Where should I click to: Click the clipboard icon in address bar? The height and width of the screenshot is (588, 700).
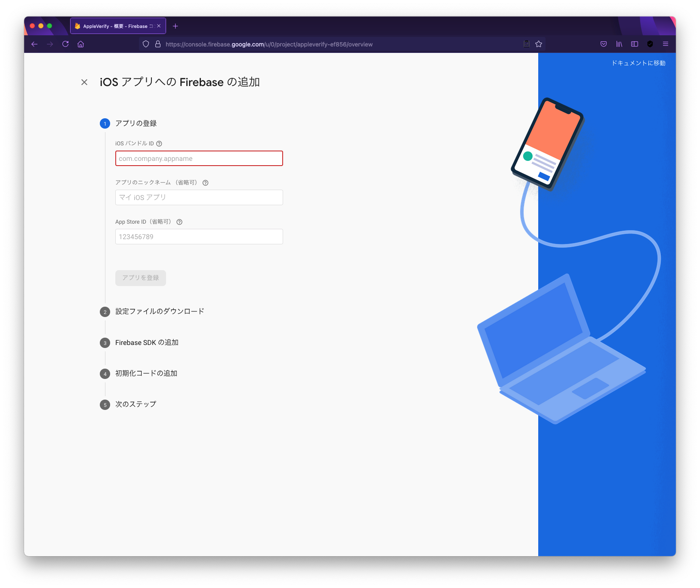(527, 44)
